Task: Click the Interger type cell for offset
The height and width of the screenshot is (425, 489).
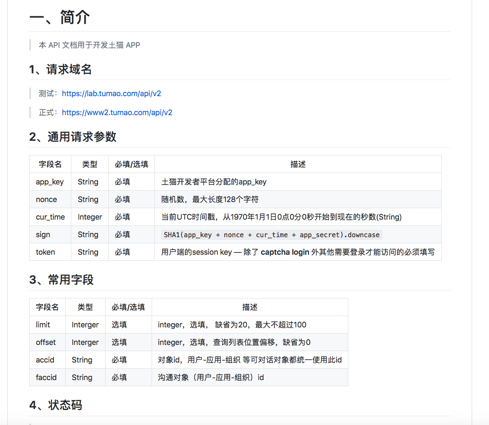Action: pyautogui.click(x=85, y=342)
